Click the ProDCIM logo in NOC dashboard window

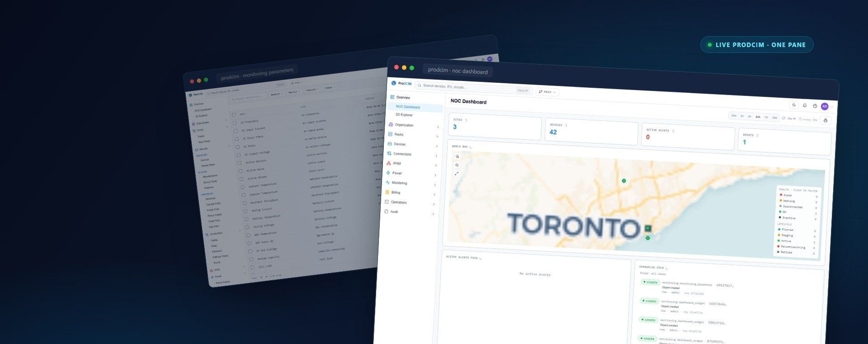401,83
